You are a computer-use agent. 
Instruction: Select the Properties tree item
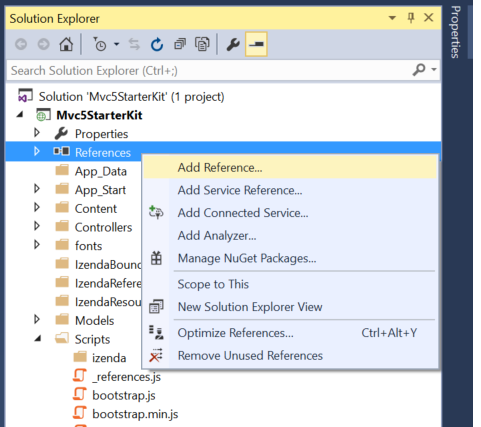pos(101,134)
